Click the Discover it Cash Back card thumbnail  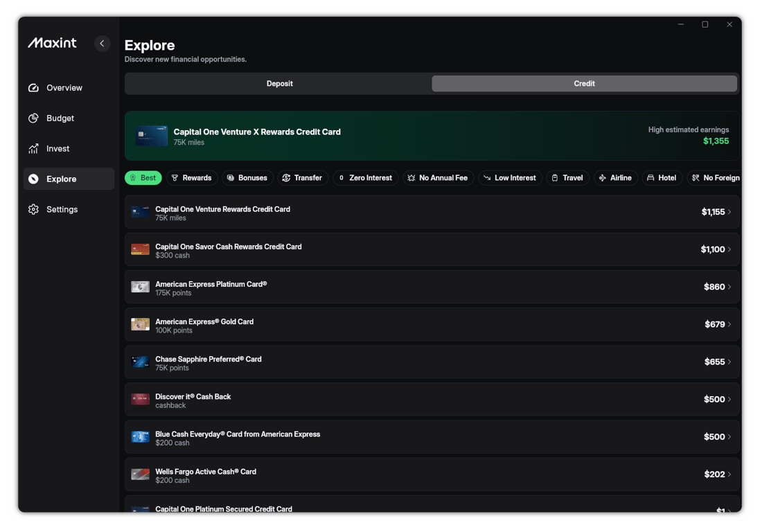click(x=140, y=399)
